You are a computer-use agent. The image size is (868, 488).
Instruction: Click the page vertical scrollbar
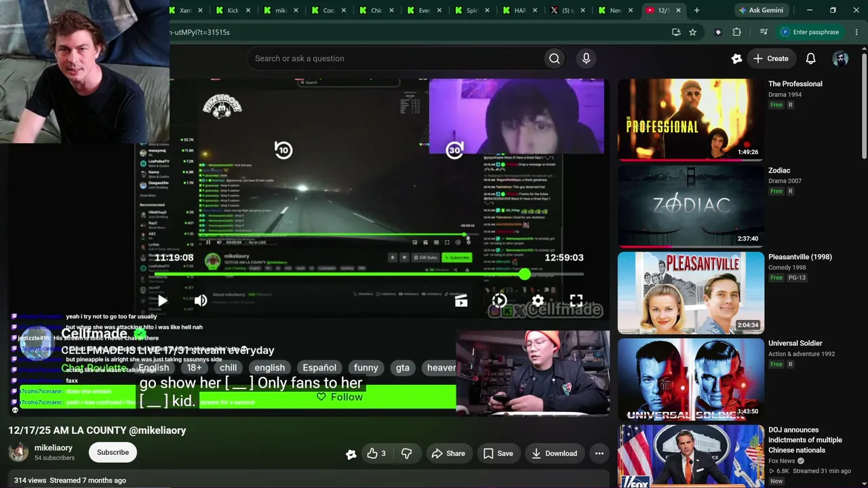tap(864, 104)
